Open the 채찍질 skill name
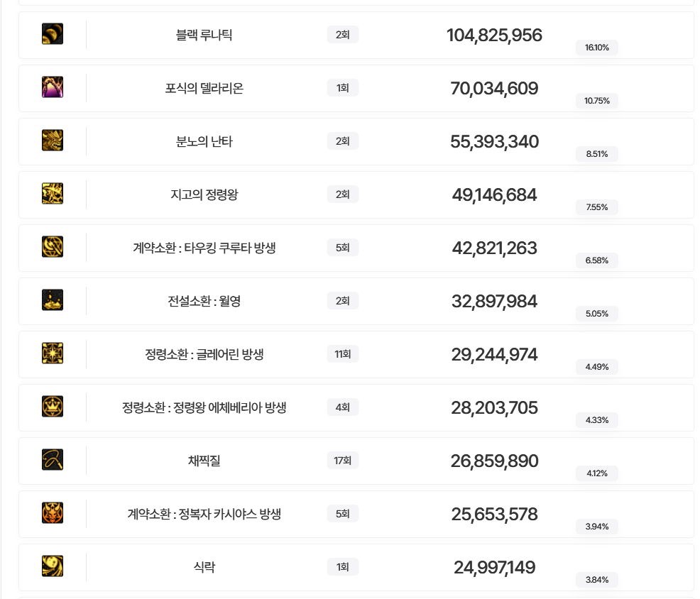Viewport: 700px width, 599px height. (204, 461)
